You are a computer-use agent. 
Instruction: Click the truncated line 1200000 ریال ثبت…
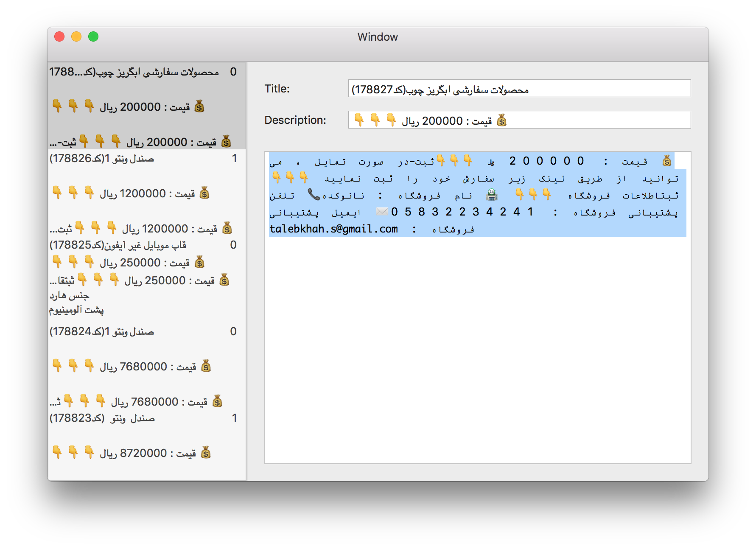click(x=141, y=228)
